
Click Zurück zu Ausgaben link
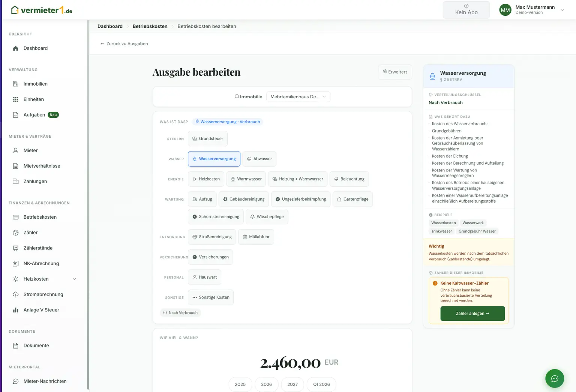coord(124,44)
